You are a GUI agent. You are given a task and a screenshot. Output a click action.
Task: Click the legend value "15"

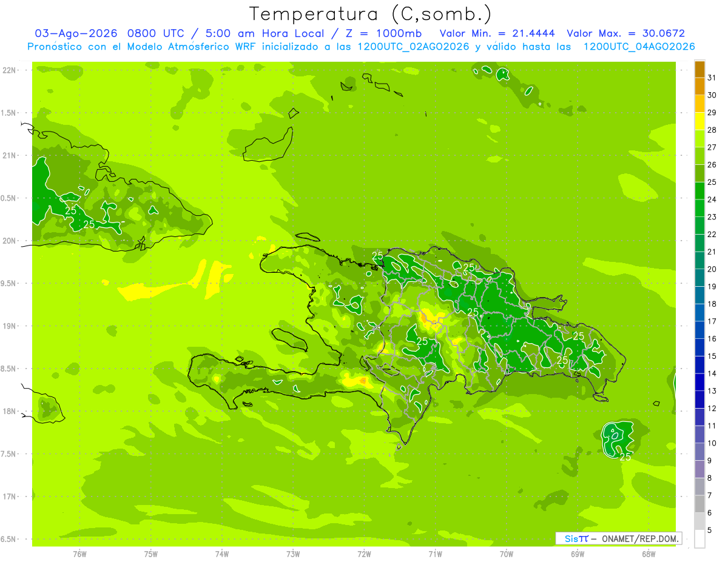click(712, 356)
